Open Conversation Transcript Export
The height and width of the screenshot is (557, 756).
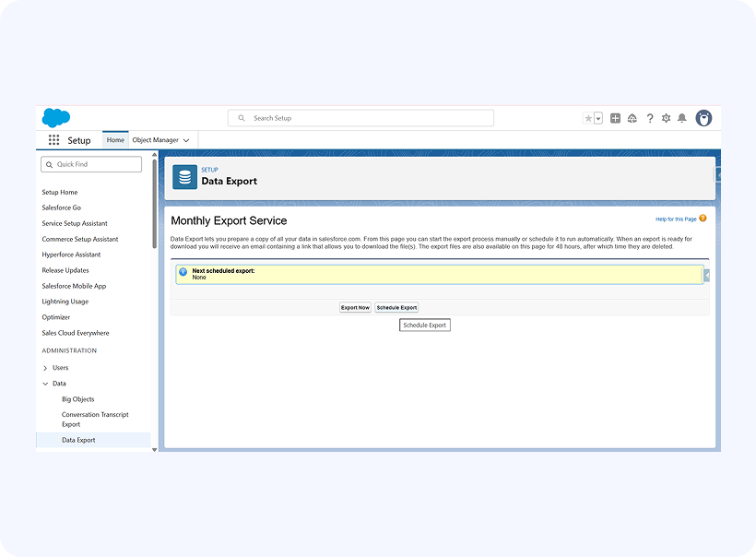click(95, 419)
